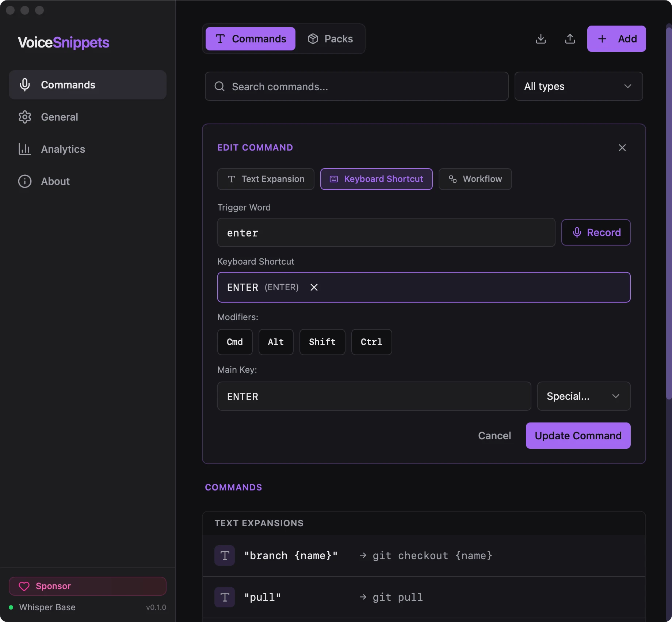Viewport: 672px width, 622px height.
Task: Select the Workflow command type
Action: pos(475,179)
